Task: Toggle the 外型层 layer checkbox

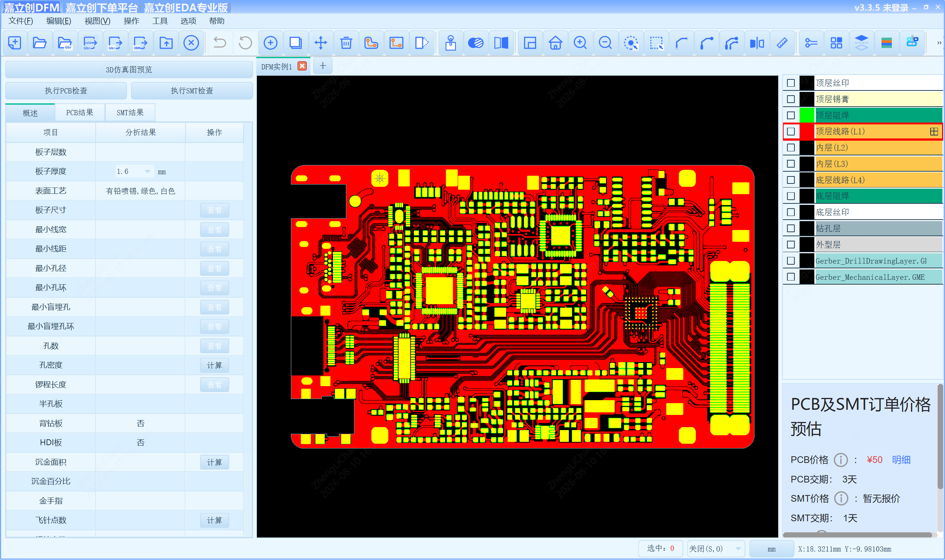Action: [x=791, y=244]
